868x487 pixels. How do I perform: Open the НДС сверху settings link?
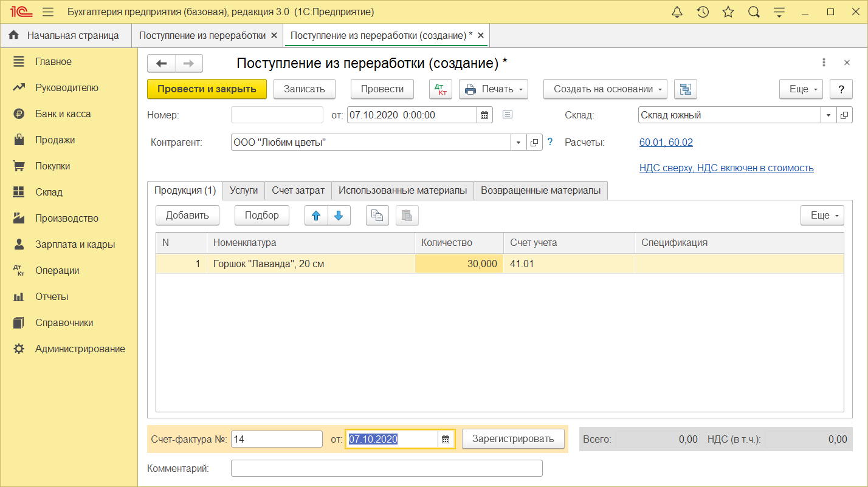coord(726,168)
